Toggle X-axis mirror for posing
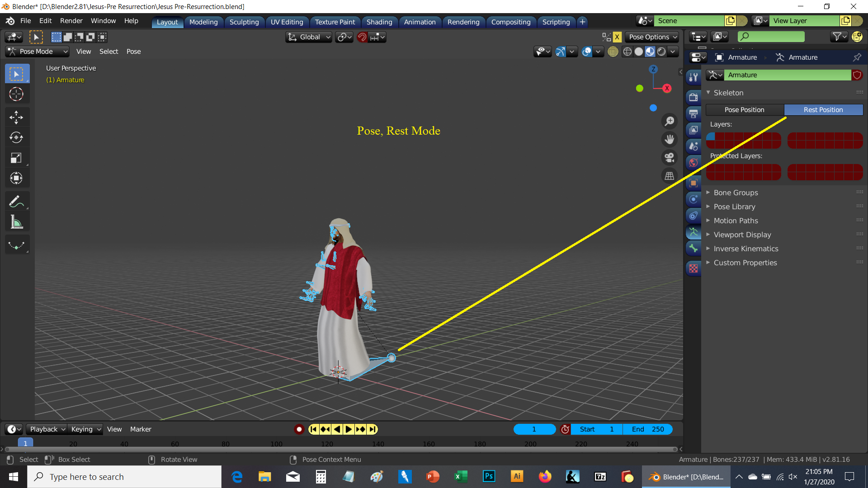The width and height of the screenshot is (868, 488). point(616,37)
